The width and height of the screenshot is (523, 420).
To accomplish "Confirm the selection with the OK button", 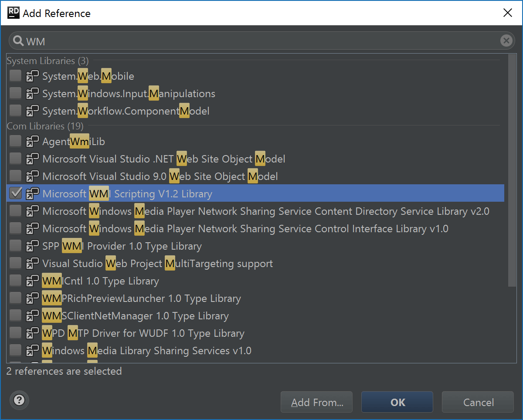I will pyautogui.click(x=397, y=403).
